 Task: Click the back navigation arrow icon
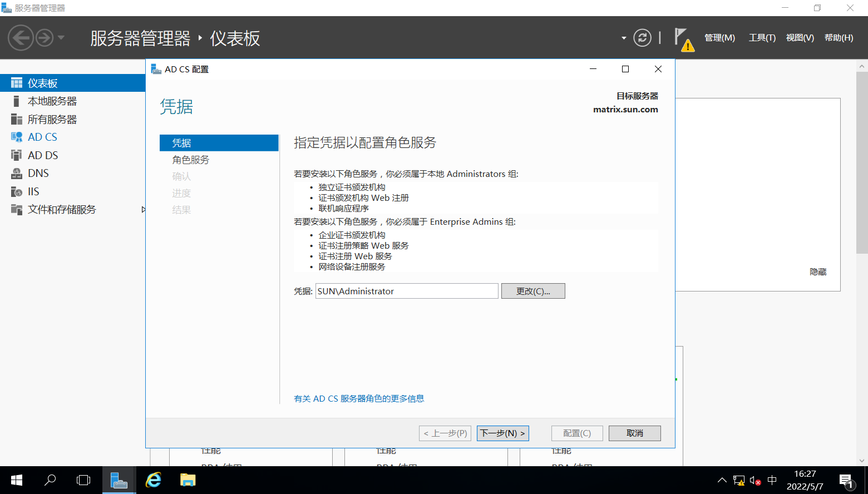[x=21, y=38]
